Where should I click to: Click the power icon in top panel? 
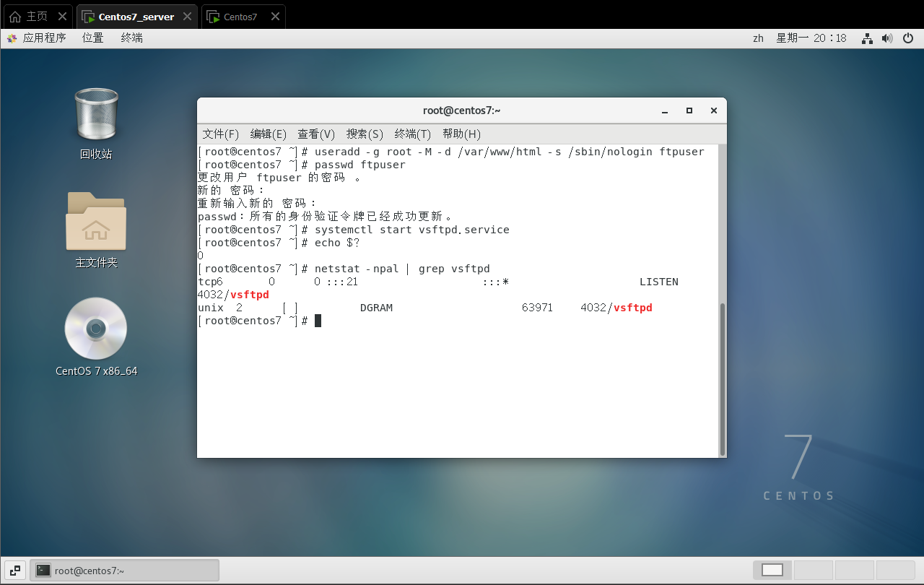coord(908,38)
